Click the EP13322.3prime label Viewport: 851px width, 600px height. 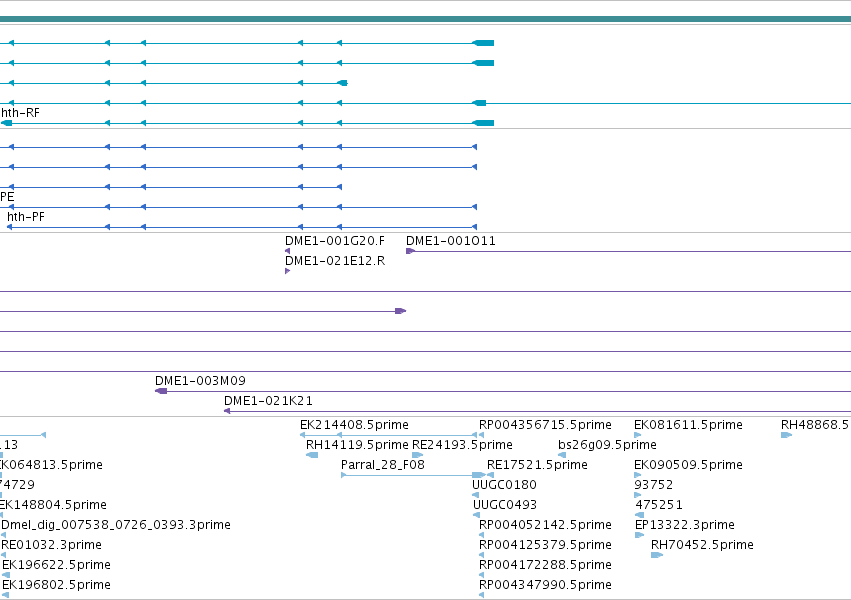click(x=684, y=525)
